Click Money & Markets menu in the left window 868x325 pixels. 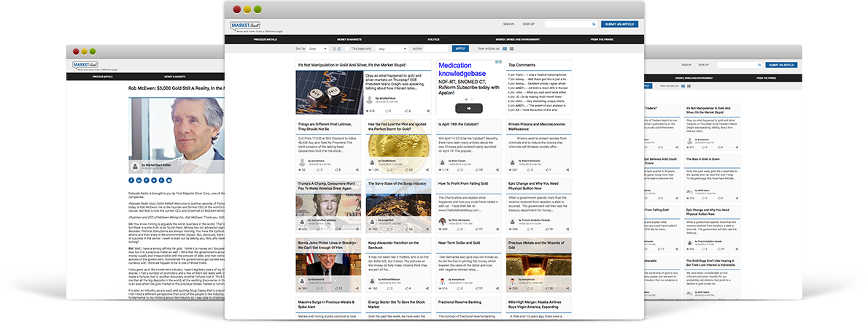tap(174, 77)
